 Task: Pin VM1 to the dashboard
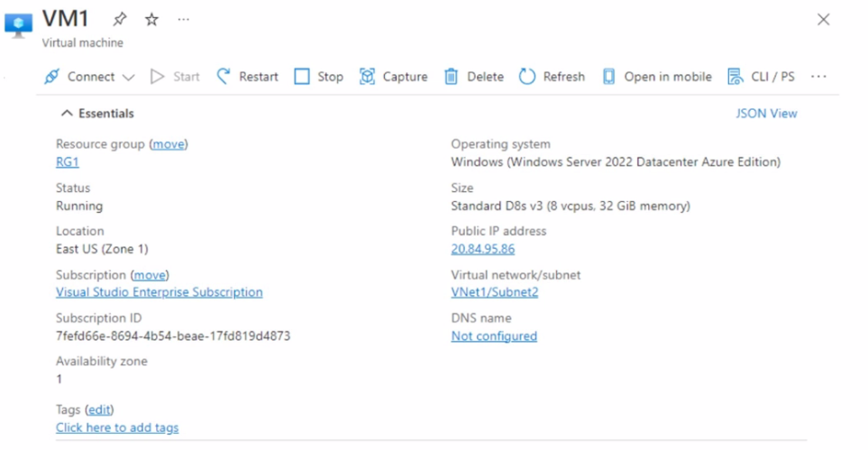pos(120,20)
